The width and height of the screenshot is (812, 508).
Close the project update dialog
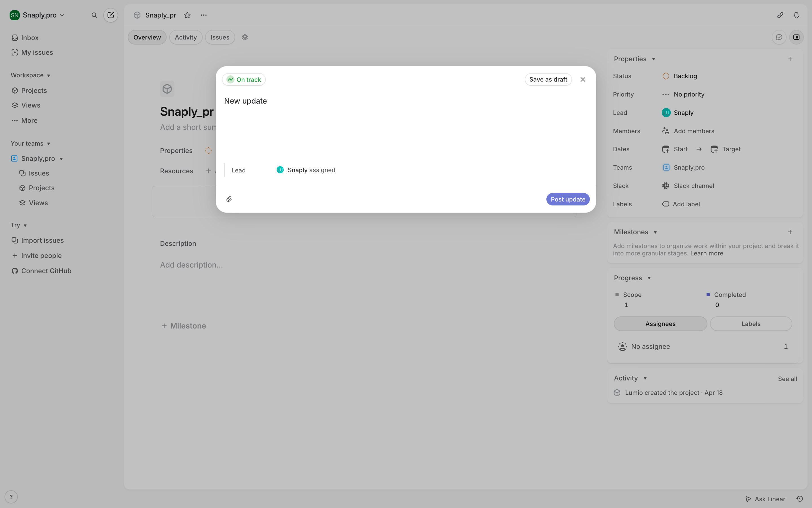583,80
